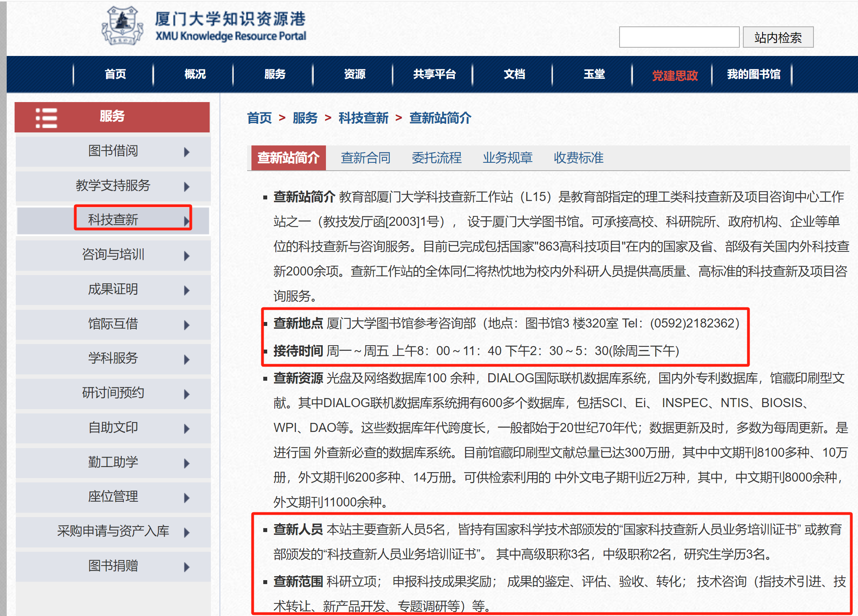Expand the 图书借阅 arrow

187,152
